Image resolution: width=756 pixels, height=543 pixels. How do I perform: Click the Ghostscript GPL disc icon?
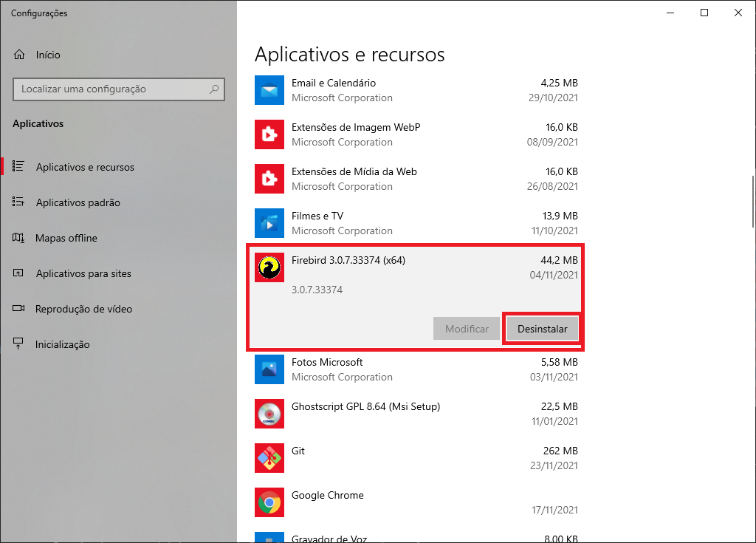269,414
